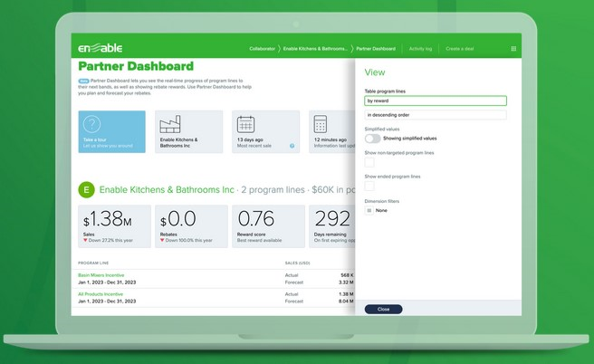Click the question mark tour icon
The width and height of the screenshot is (594, 364).
click(x=91, y=124)
